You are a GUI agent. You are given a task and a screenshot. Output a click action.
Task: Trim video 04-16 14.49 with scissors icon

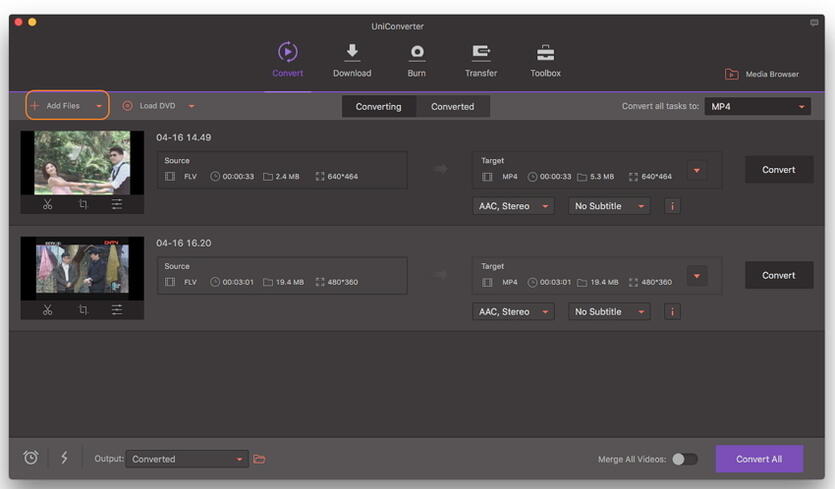click(x=47, y=204)
